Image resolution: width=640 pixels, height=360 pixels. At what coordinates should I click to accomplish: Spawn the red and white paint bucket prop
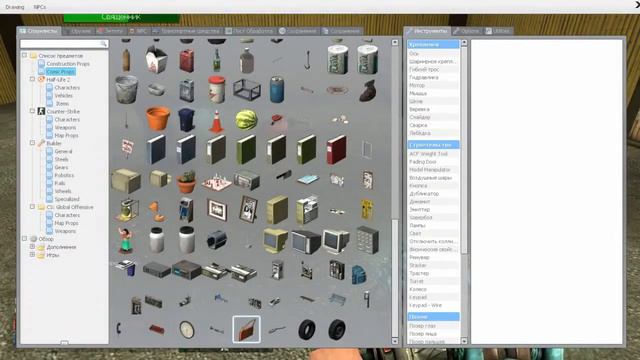217,89
